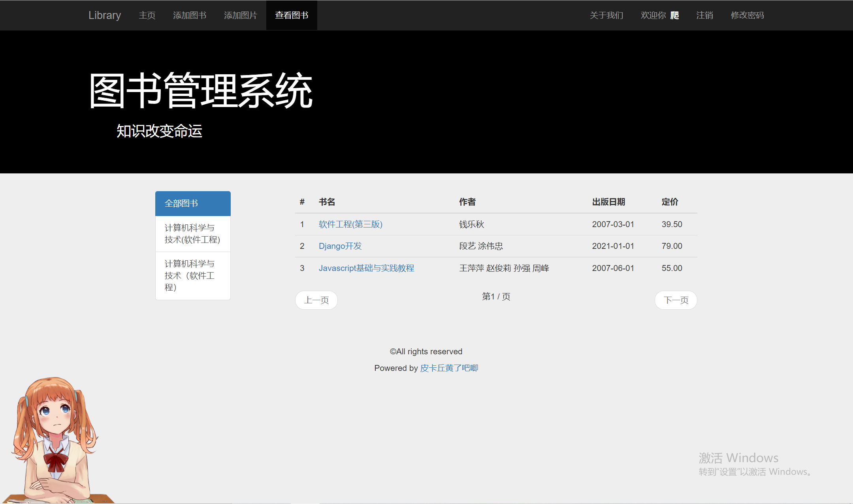Open the 主页 nav item
The image size is (853, 504).
pyautogui.click(x=147, y=15)
